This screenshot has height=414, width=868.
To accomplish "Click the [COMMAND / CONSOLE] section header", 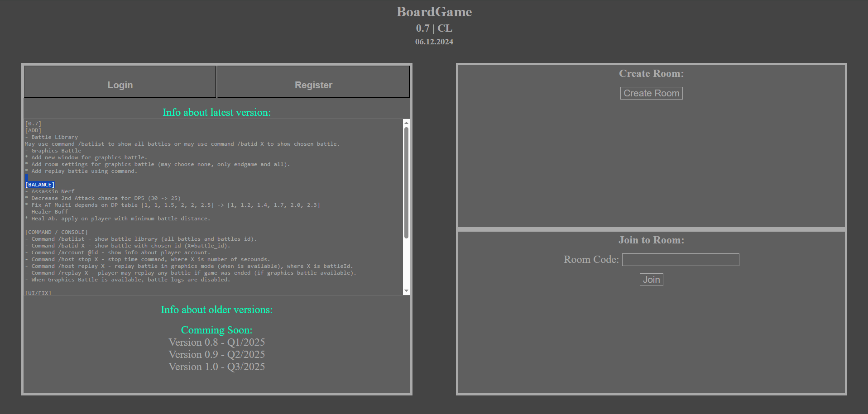I will (x=56, y=232).
